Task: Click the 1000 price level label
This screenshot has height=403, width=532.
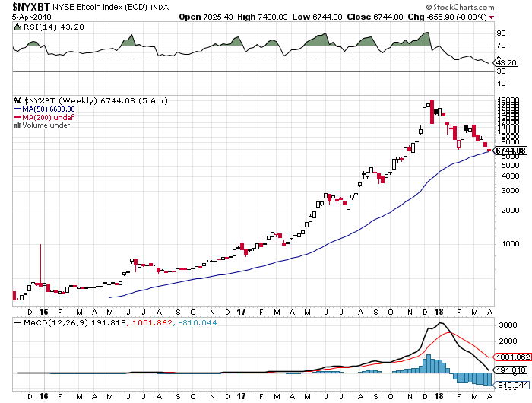Action: coord(510,244)
